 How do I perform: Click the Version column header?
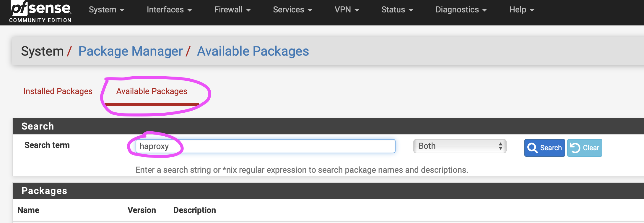pos(142,210)
